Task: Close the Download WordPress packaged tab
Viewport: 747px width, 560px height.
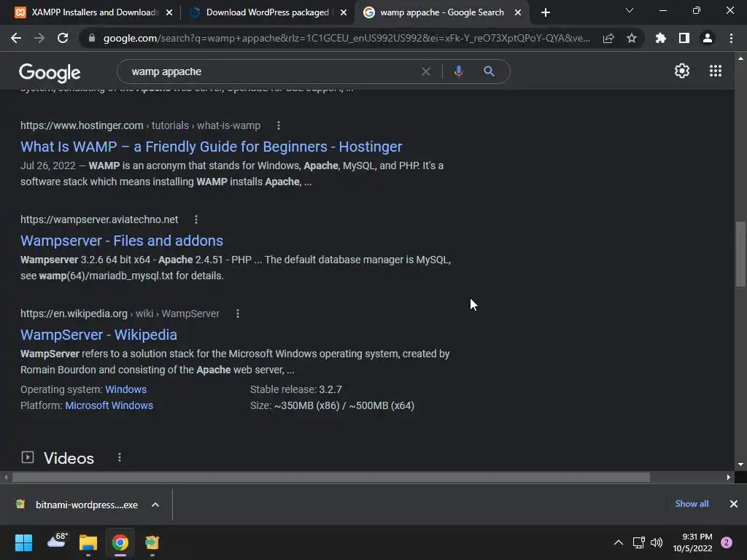Action: click(x=344, y=13)
